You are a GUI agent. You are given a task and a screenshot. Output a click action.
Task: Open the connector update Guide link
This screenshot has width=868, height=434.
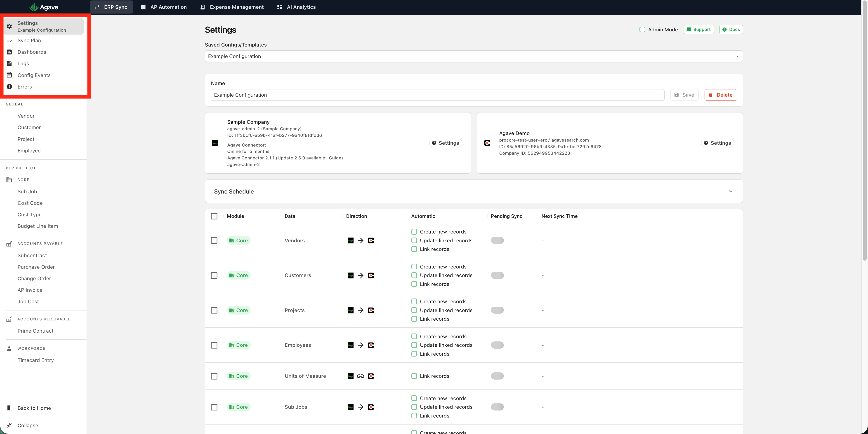335,158
